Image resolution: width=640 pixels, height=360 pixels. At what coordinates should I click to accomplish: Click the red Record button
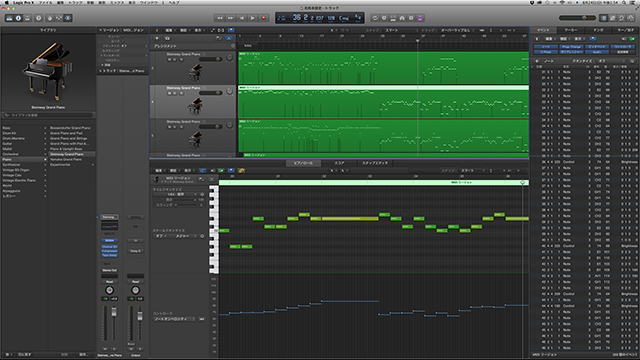pyautogui.click(x=264, y=18)
